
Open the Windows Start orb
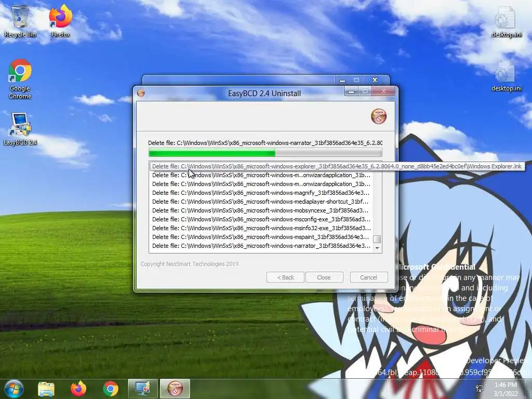coord(14,389)
